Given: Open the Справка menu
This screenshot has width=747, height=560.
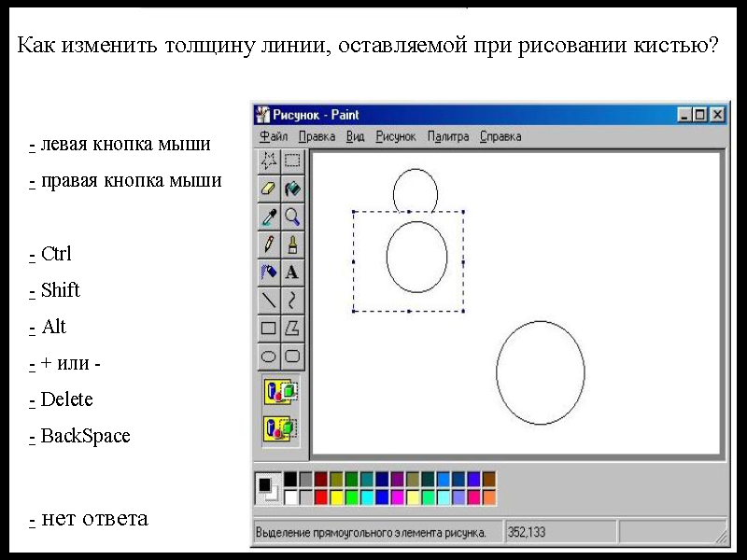Looking at the screenshot, I should click(500, 136).
